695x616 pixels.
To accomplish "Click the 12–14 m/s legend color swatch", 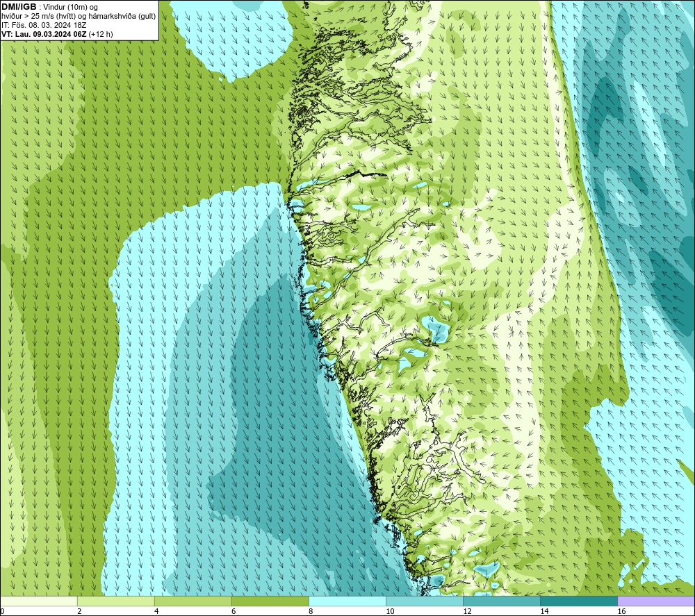I will coord(501,601).
